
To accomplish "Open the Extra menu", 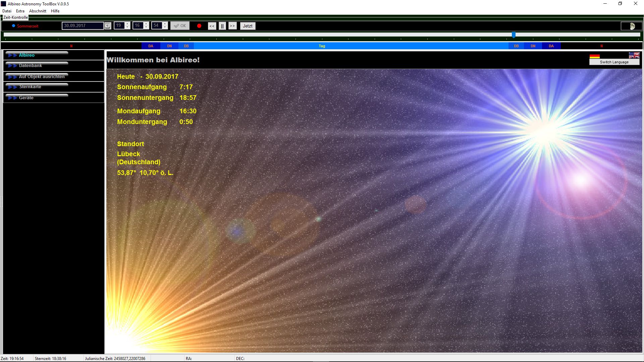I will (20, 11).
